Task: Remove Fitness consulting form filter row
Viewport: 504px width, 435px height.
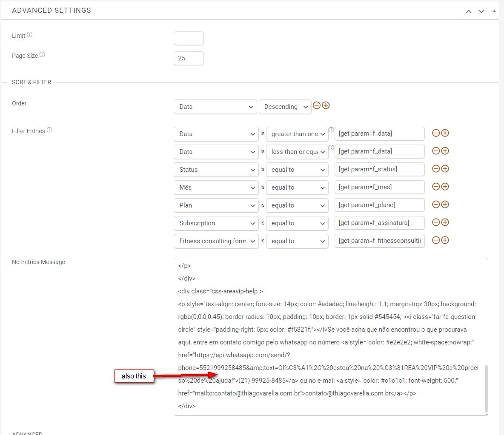Action: point(436,240)
